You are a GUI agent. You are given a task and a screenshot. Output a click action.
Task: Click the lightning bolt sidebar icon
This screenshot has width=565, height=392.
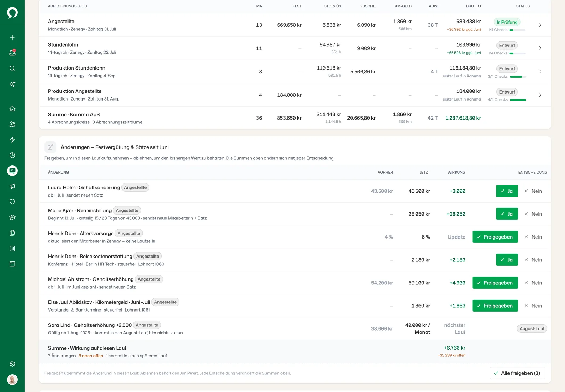click(x=12, y=140)
